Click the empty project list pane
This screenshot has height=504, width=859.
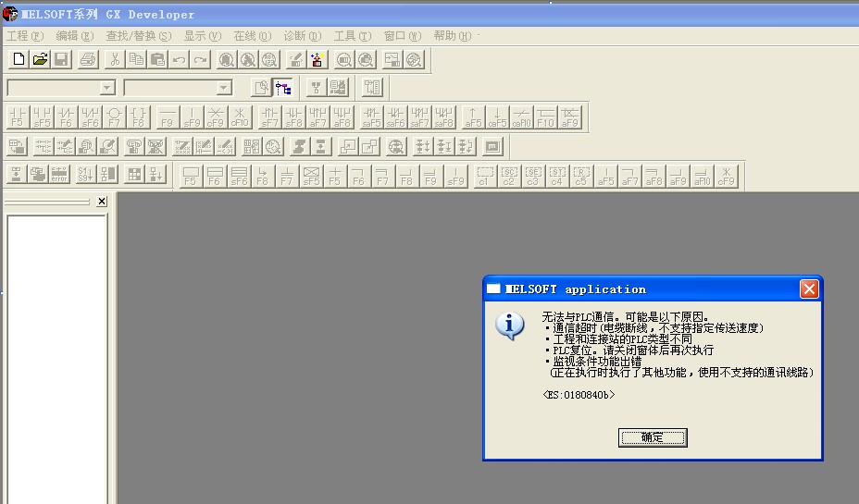pyautogui.click(x=57, y=351)
